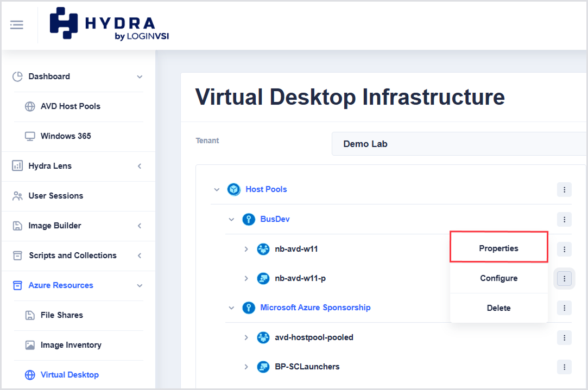
Task: Open the three-dot menu for BP-SCLaunchers
Action: point(564,367)
